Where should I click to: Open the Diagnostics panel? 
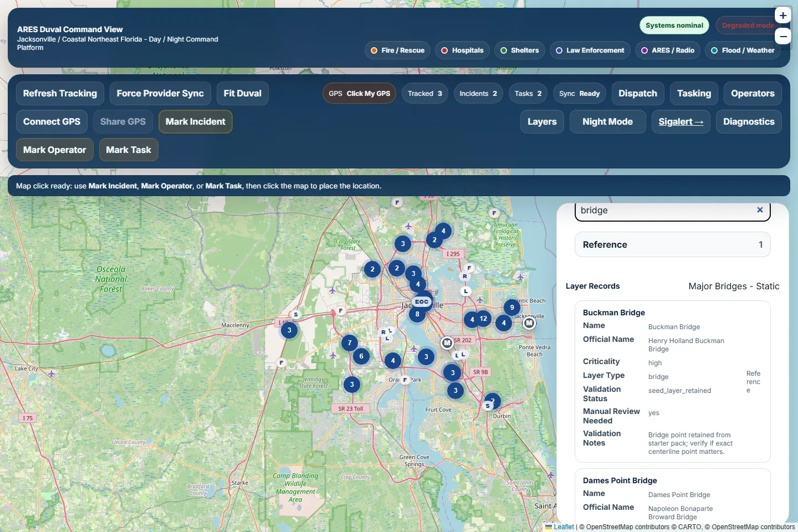pyautogui.click(x=749, y=122)
